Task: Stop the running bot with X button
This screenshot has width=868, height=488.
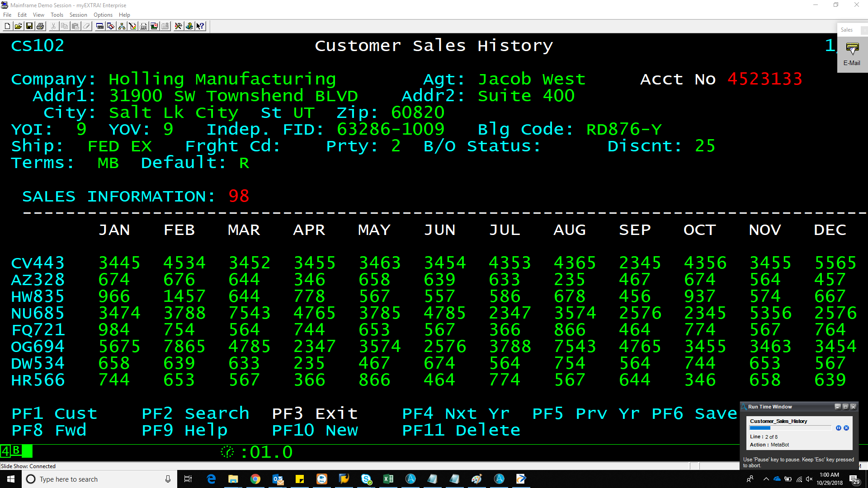Action: 846,428
